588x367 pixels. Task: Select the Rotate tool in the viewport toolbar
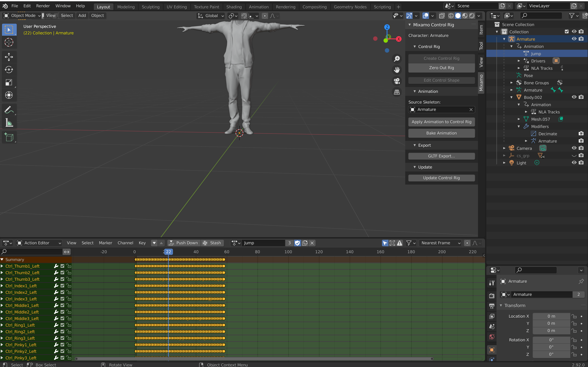point(9,70)
